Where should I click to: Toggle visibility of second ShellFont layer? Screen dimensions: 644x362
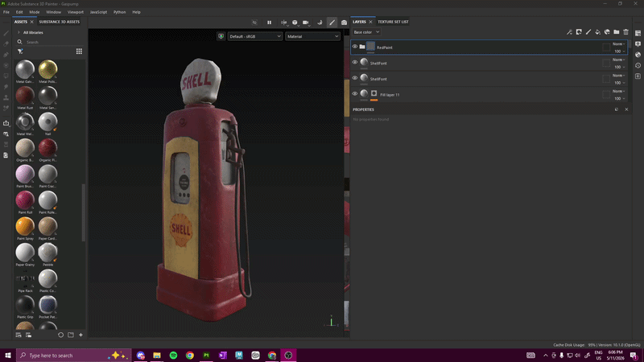tap(355, 78)
